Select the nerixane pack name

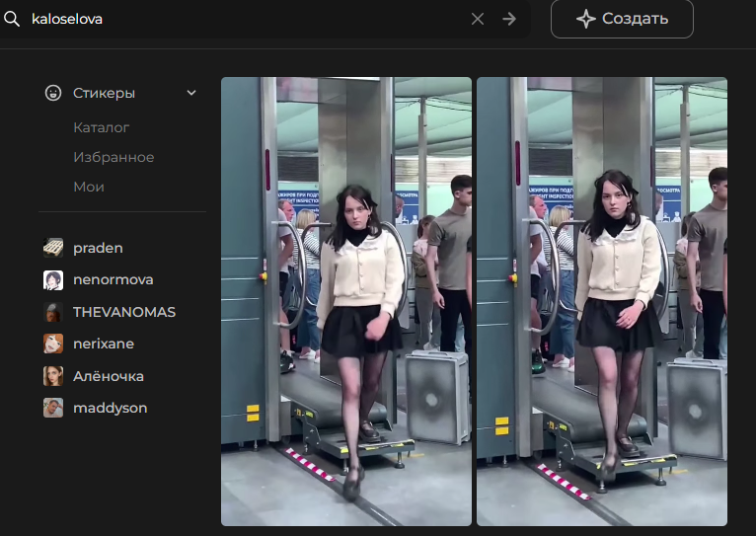104,344
